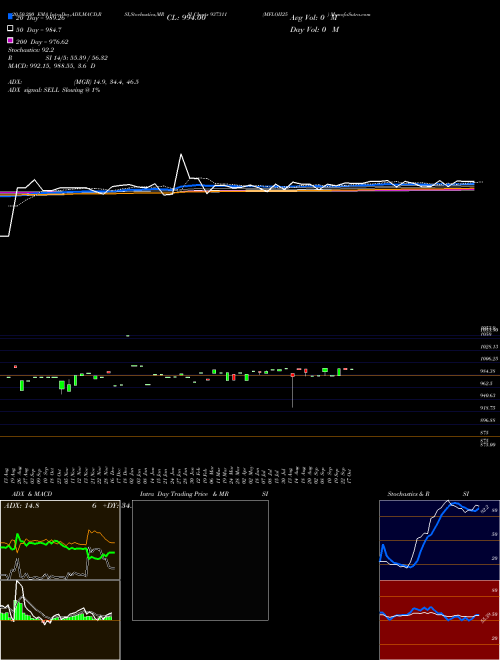Click the 962.5 price axis label
This screenshot has width=500, height=660.
(487, 383)
